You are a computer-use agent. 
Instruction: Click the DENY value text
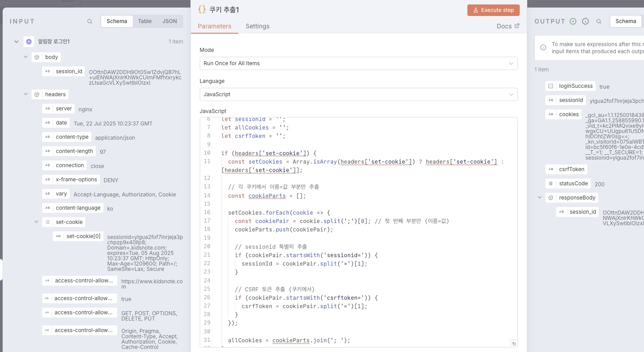(x=111, y=180)
